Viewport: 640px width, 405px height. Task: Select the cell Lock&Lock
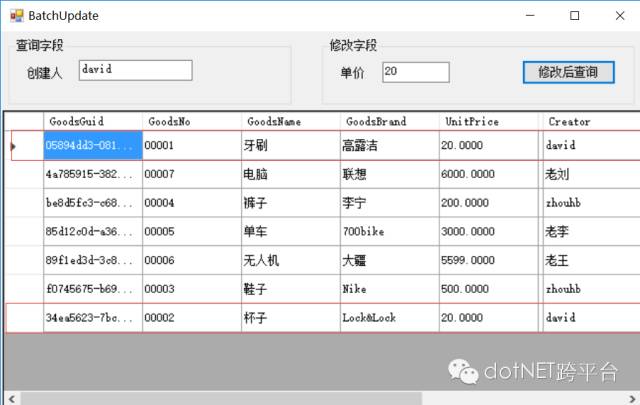[x=389, y=318]
